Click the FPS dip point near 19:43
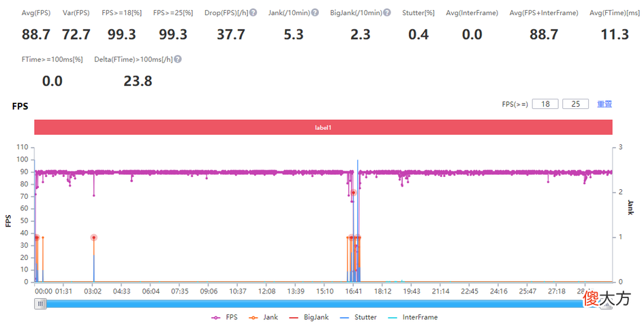Image resolution: width=644 pixels, height=324 pixels. 402,185
